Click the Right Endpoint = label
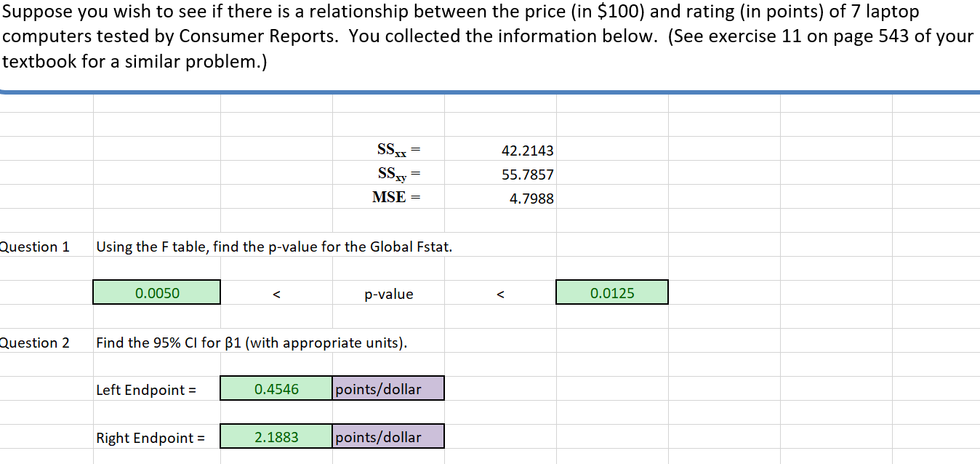Image resolution: width=980 pixels, height=464 pixels. (x=150, y=438)
